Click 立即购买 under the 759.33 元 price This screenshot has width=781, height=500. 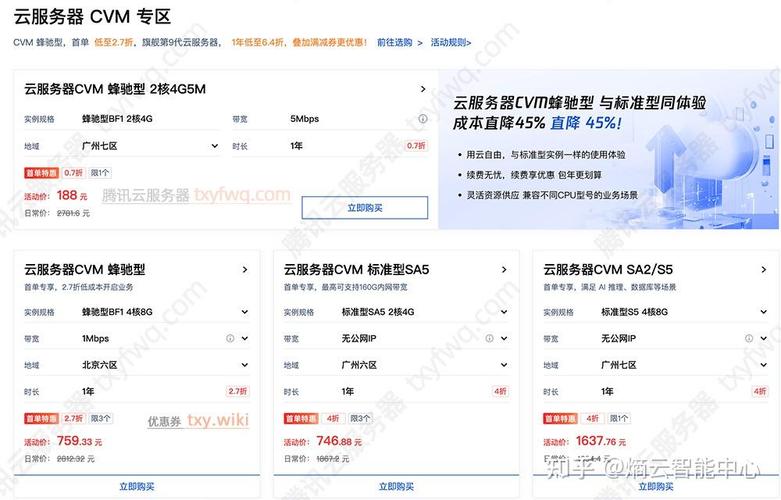[x=137, y=487]
